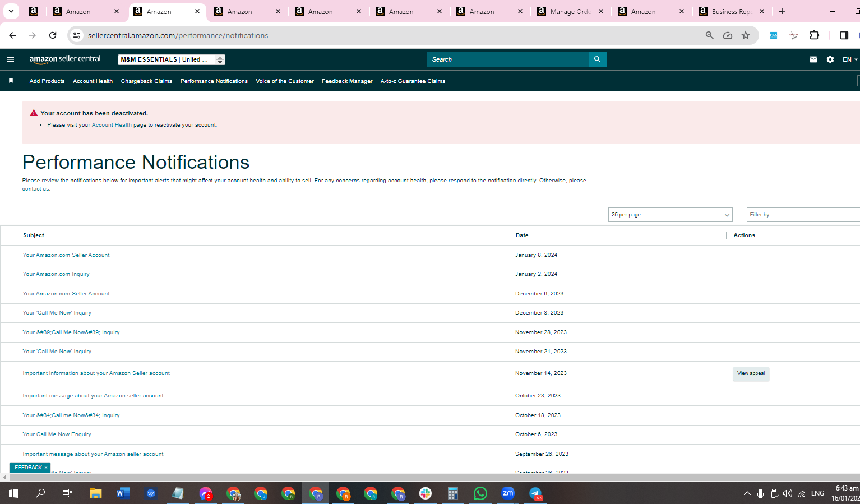Open a new browser tab
Image resolution: width=860 pixels, height=504 pixels.
pyautogui.click(x=782, y=11)
